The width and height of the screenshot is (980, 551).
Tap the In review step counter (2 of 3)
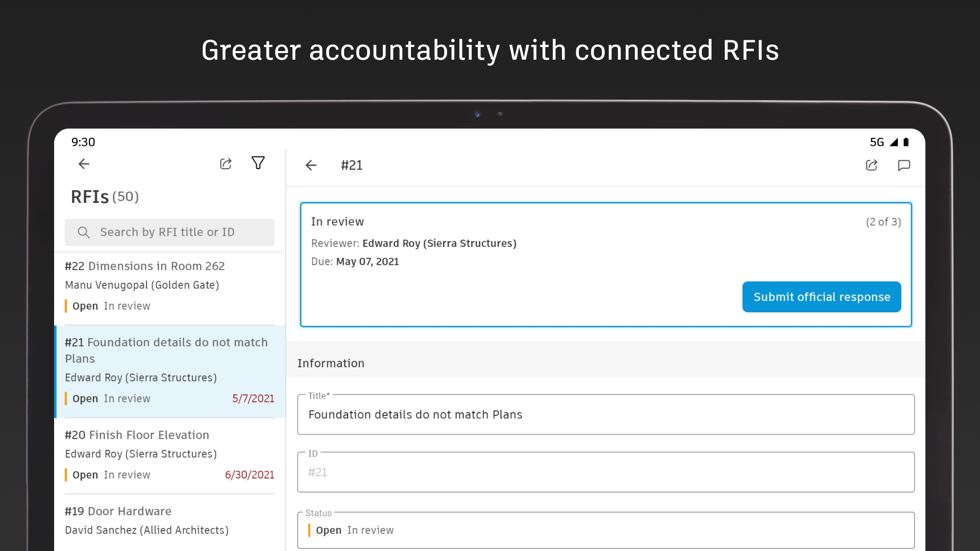click(x=883, y=222)
